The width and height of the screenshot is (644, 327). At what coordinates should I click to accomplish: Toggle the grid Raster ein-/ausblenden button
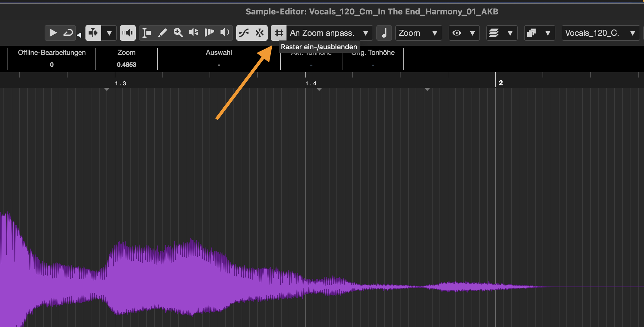279,33
